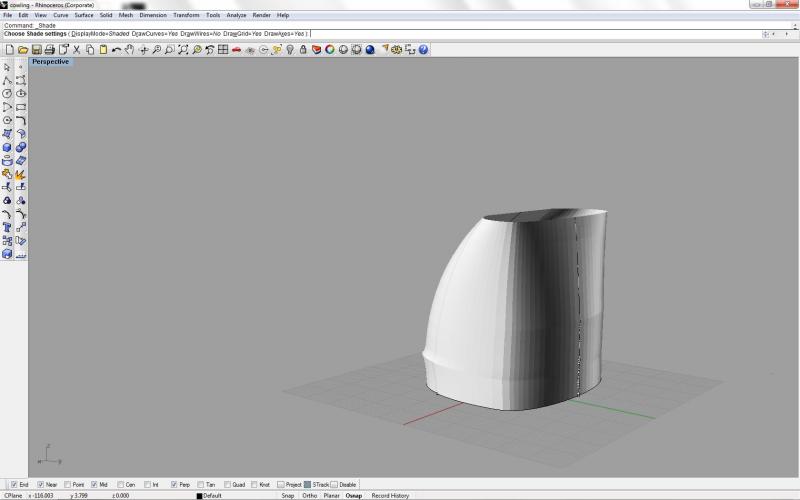Save the model with the floppy disk icon
The width and height of the screenshot is (800, 500).
coord(36,49)
